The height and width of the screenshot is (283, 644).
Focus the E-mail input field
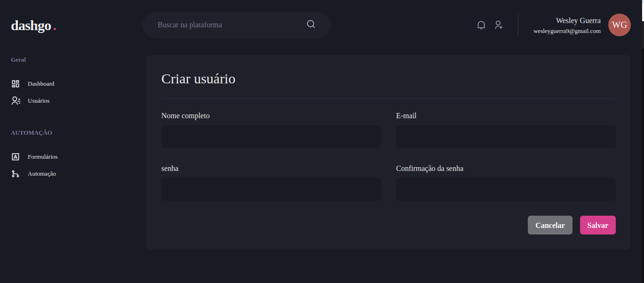coord(506,137)
